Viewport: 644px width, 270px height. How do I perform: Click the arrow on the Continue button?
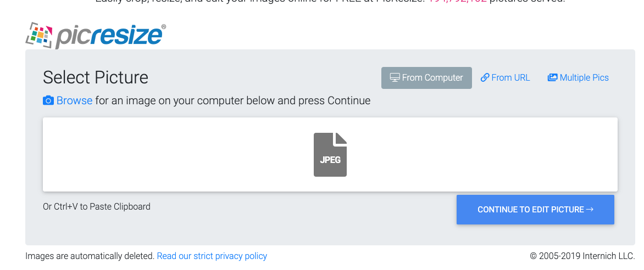(590, 209)
